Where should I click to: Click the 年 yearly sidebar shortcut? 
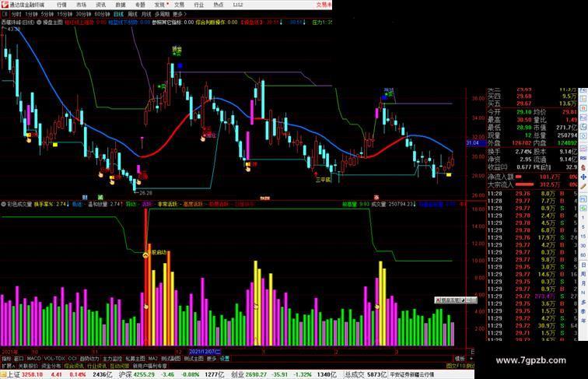583,320
